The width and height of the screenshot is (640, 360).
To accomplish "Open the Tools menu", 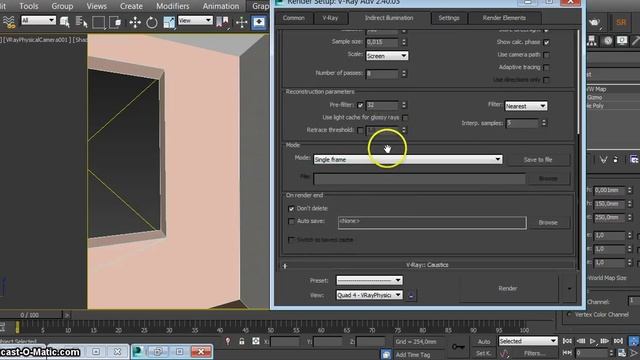I will coord(29,6).
